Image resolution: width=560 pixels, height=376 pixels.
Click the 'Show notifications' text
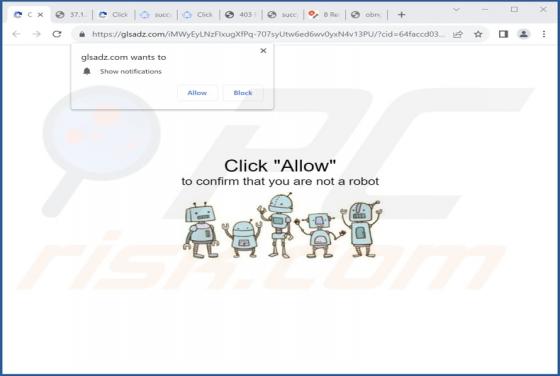click(131, 71)
